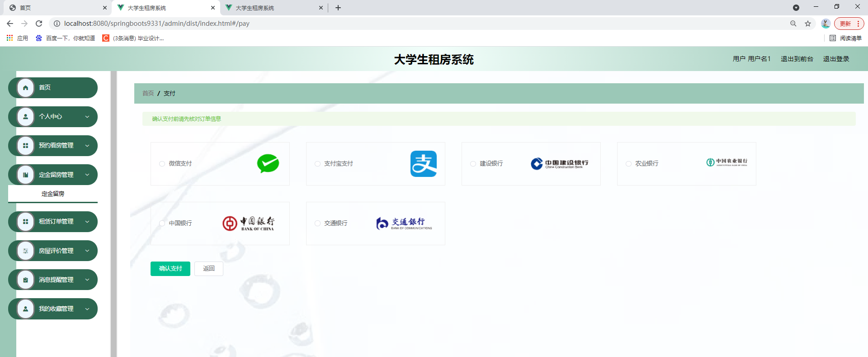868x357 pixels.
Task: Click the sidebar vertical scrollbar
Action: pos(113,214)
